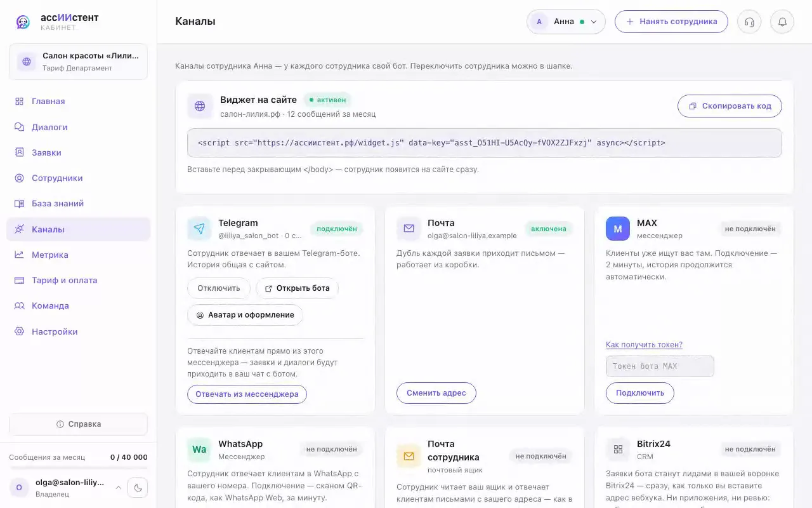Select the Каналы sidebar item
812x508 pixels.
(x=79, y=229)
